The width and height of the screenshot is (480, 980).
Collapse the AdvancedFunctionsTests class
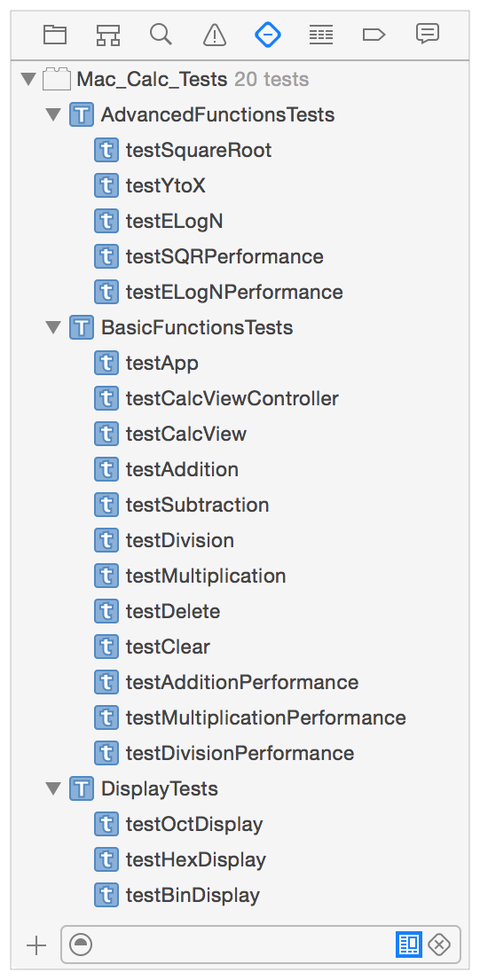click(x=54, y=115)
